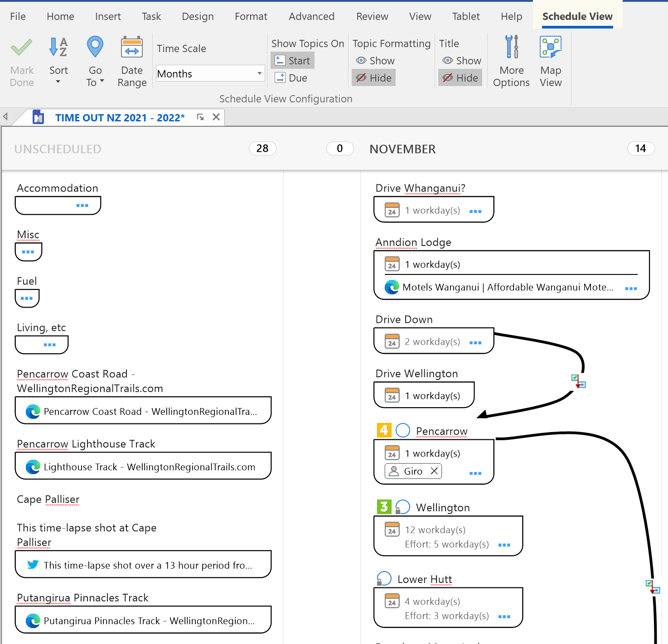The image size is (668, 644).
Task: Enable Show Topics On Start
Action: pyautogui.click(x=293, y=61)
